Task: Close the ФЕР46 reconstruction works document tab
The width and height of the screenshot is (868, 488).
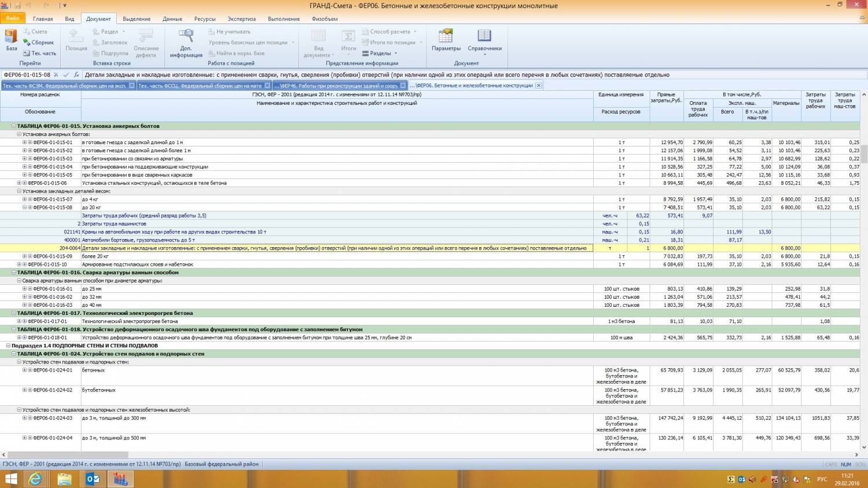Action: 404,86
